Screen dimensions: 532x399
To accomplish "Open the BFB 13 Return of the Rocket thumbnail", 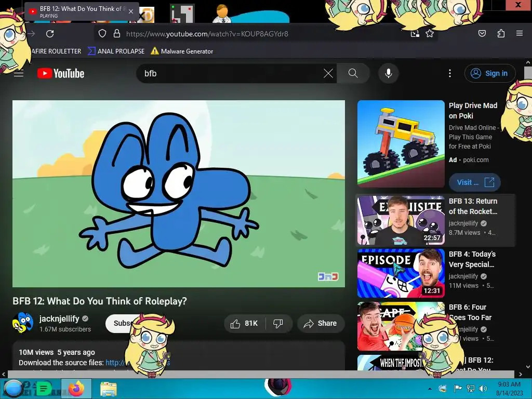I will (x=401, y=220).
